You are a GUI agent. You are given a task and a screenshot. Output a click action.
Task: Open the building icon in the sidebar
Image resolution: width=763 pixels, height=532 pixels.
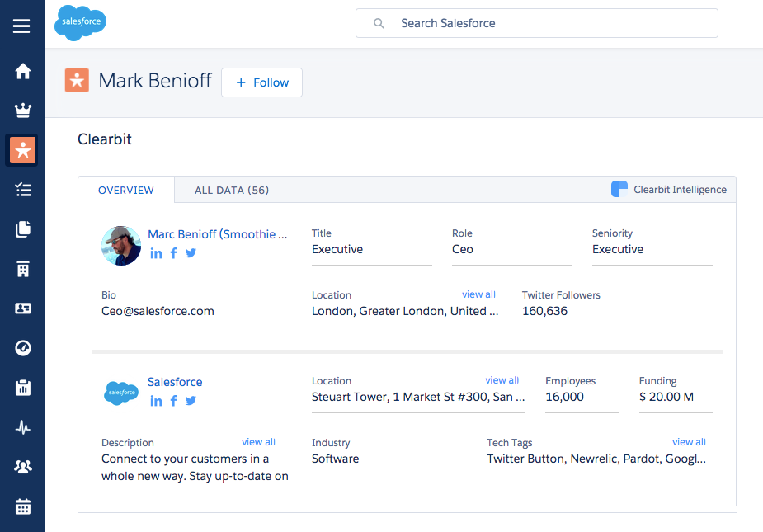point(21,268)
